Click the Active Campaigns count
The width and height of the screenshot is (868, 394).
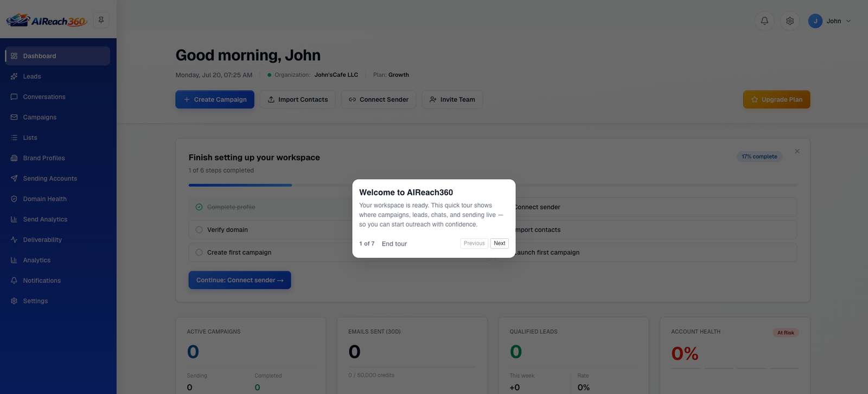(x=193, y=352)
